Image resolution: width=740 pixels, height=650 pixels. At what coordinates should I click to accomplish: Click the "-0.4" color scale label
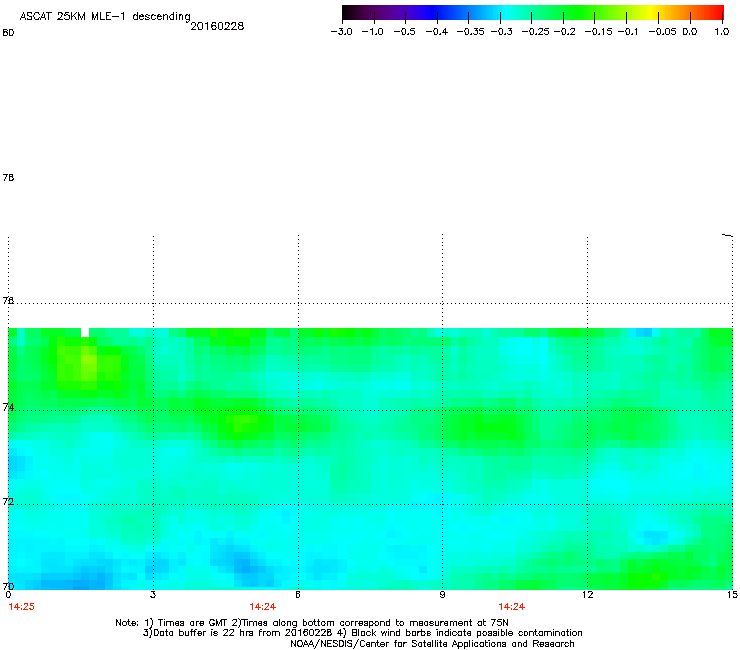click(437, 32)
